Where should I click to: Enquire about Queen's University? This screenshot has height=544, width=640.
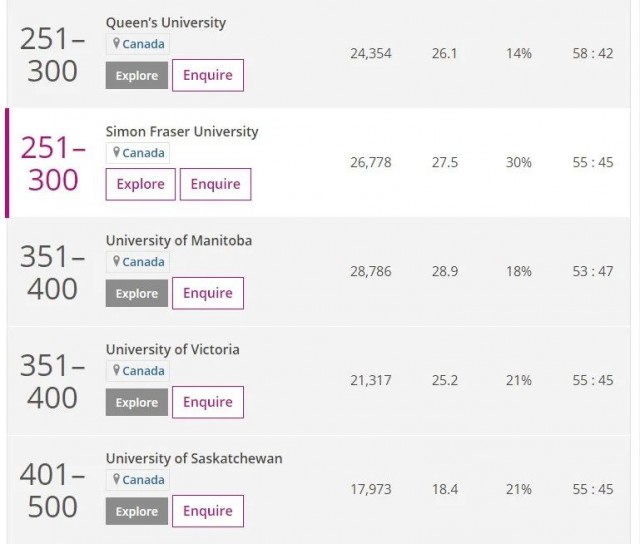coord(208,75)
